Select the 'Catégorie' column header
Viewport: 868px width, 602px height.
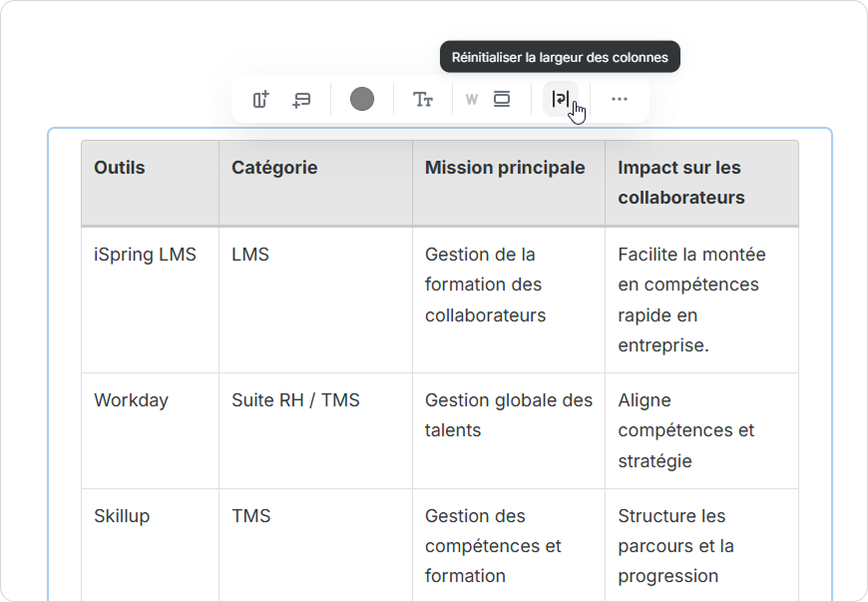pos(274,168)
